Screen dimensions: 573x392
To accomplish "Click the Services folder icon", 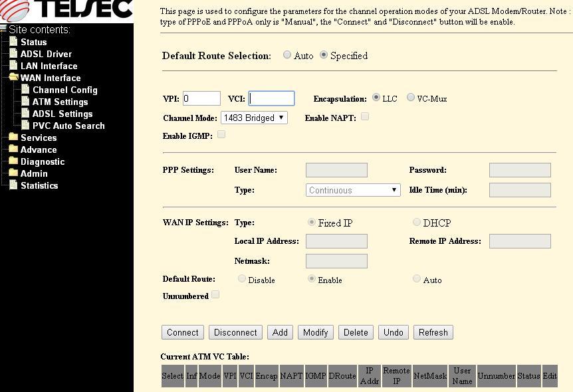I will pyautogui.click(x=13, y=137).
